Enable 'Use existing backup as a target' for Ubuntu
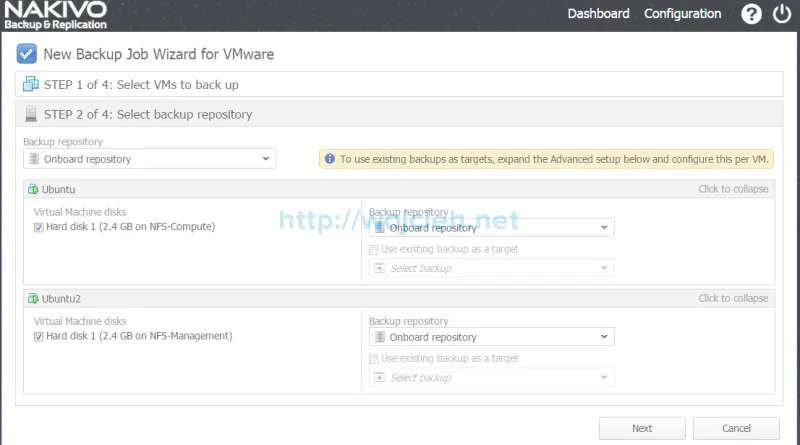Viewport: 800px width, 445px height. tap(374, 249)
